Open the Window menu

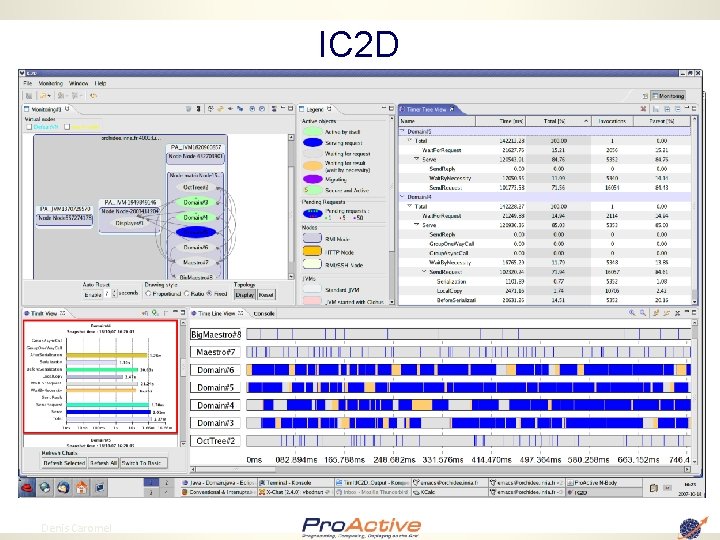79,83
